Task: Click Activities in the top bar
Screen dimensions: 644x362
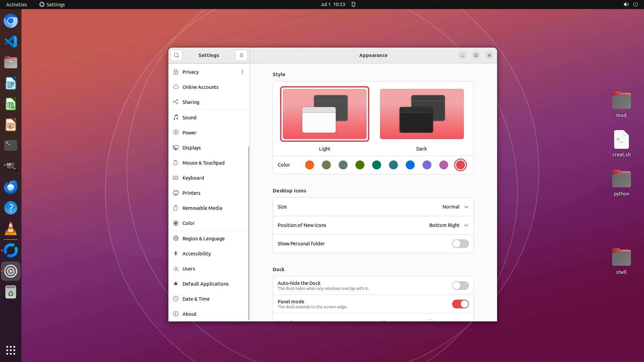Action: [16, 4]
